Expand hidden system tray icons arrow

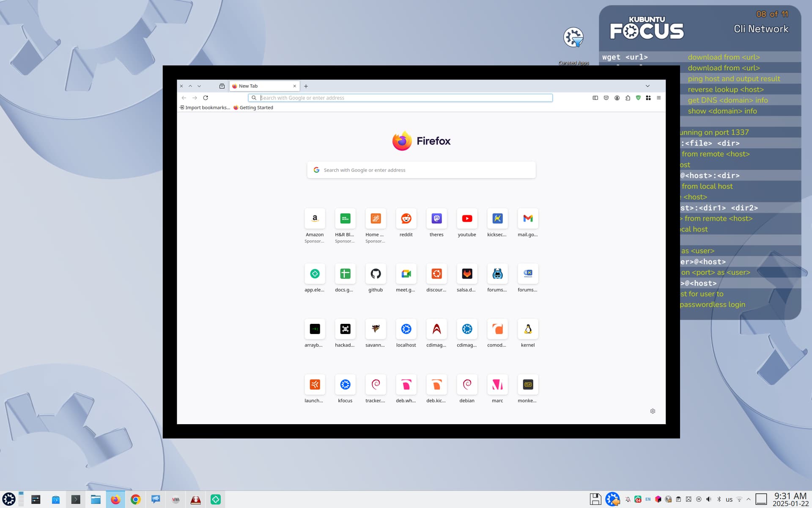click(x=749, y=500)
